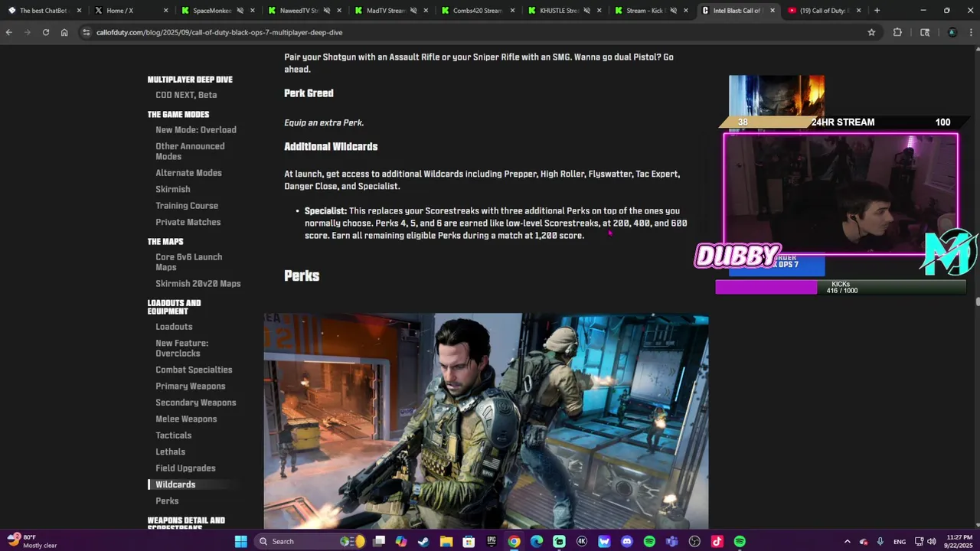Unmute the NaweedTV tab audio icon
This screenshot has width=980, height=551.
pos(327,11)
